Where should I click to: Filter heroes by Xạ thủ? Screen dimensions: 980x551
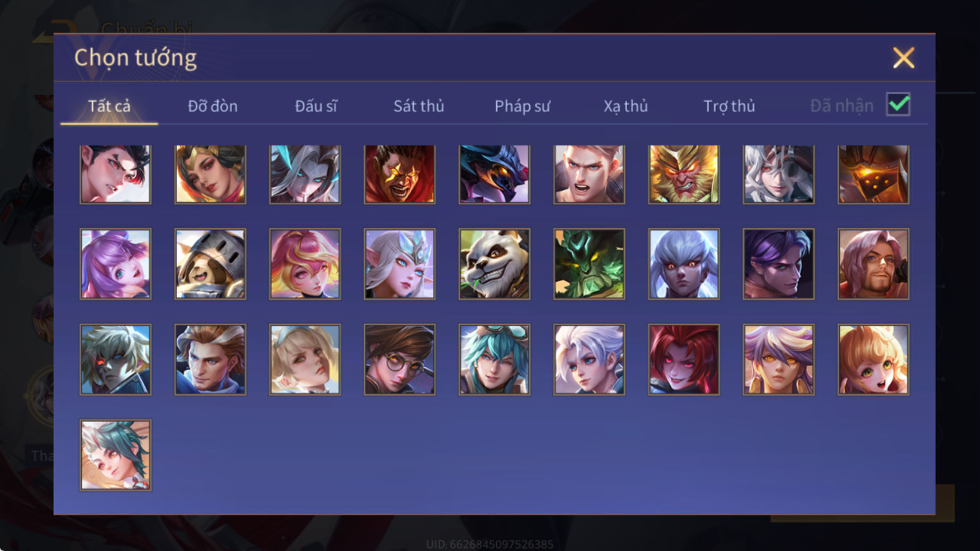[x=625, y=106]
